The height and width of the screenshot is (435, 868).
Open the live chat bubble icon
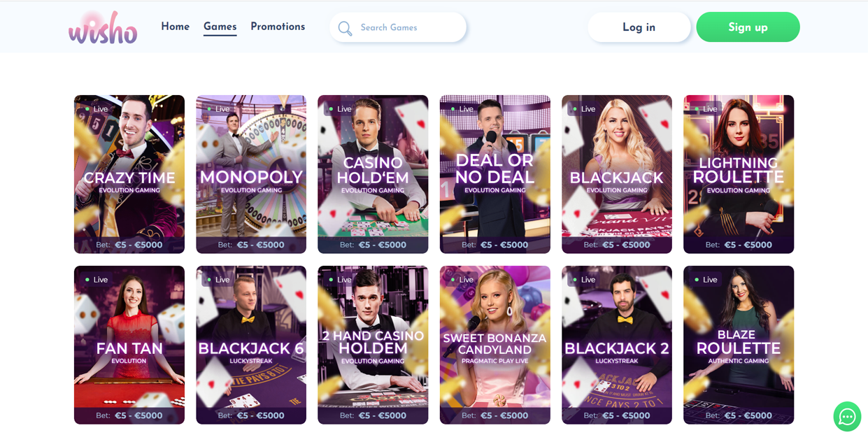pyautogui.click(x=847, y=417)
